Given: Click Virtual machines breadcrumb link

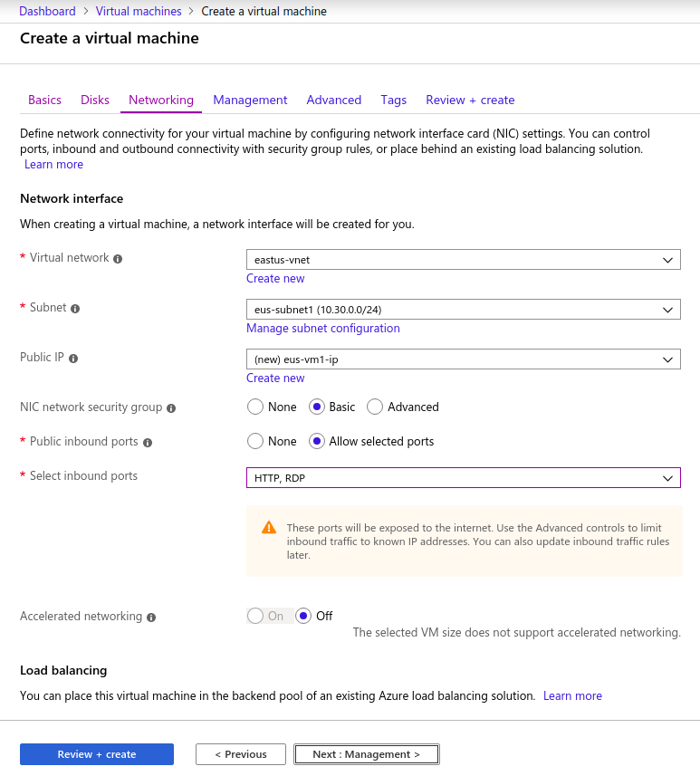Looking at the screenshot, I should coord(139,12).
